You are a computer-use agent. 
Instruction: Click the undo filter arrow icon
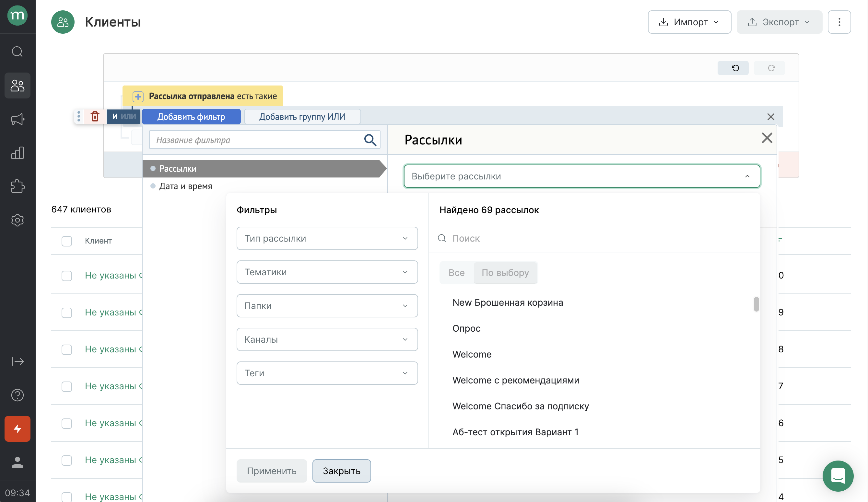(733, 68)
